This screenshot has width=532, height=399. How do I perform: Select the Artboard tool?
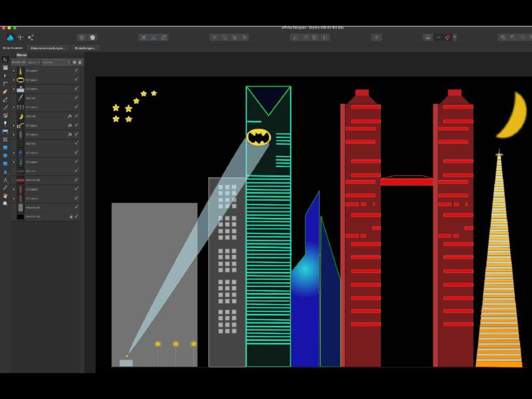coord(5,68)
